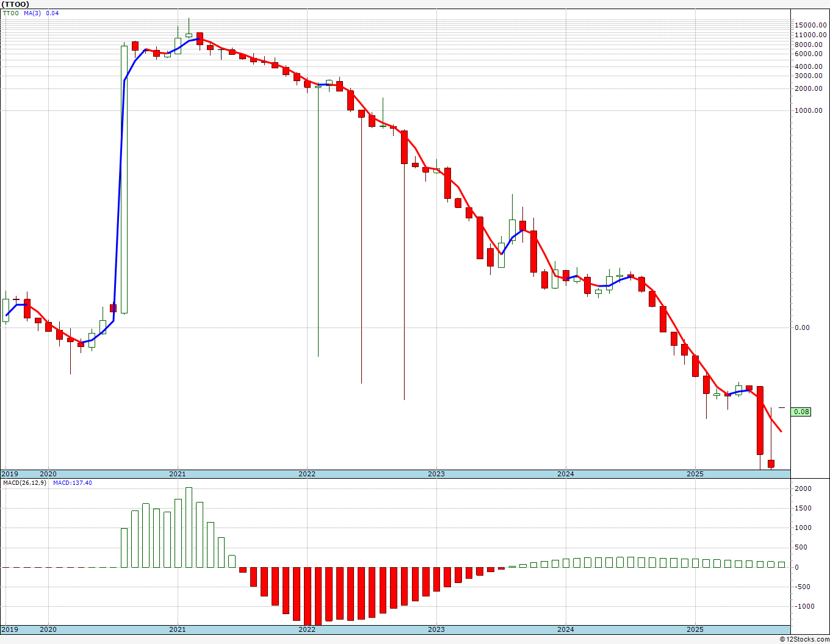Click the -500 label on MACD axis
Screen dimensions: 830x644
tap(804, 587)
